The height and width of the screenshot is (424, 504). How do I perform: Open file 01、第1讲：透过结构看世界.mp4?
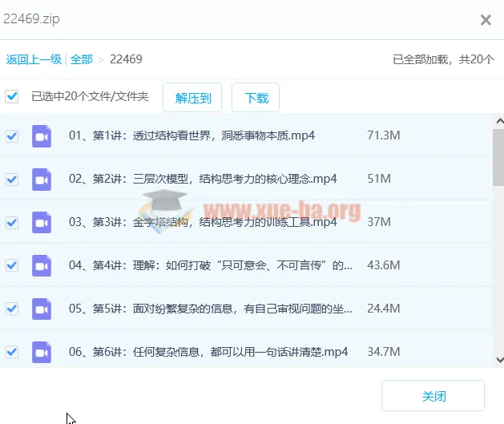pos(192,135)
